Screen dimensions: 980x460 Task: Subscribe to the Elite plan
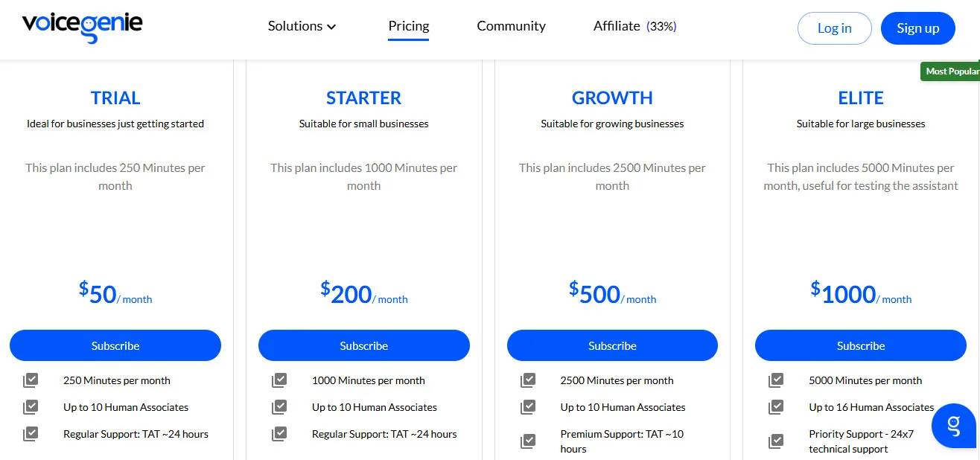pyautogui.click(x=860, y=345)
